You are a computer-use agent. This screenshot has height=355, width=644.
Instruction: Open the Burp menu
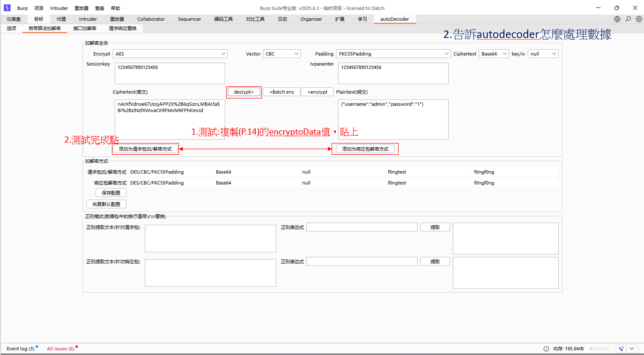click(22, 8)
